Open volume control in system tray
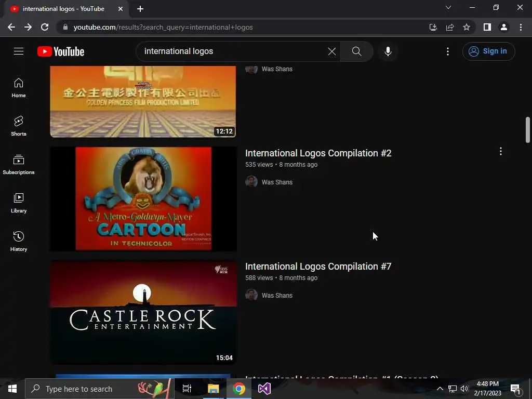The image size is (532, 399). point(464,389)
